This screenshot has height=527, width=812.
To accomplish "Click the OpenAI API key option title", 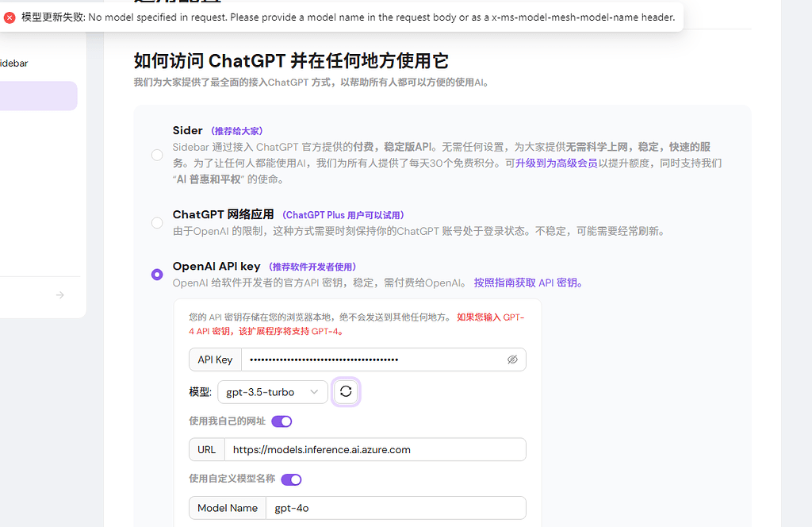I will pyautogui.click(x=216, y=267).
